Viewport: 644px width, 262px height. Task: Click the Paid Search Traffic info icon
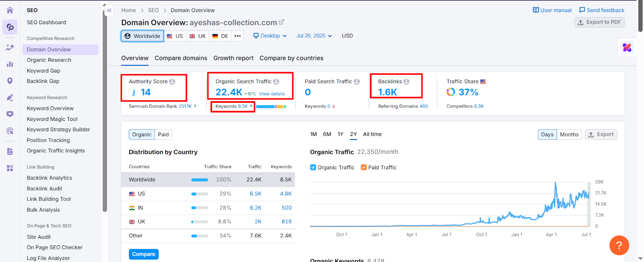[357, 81]
